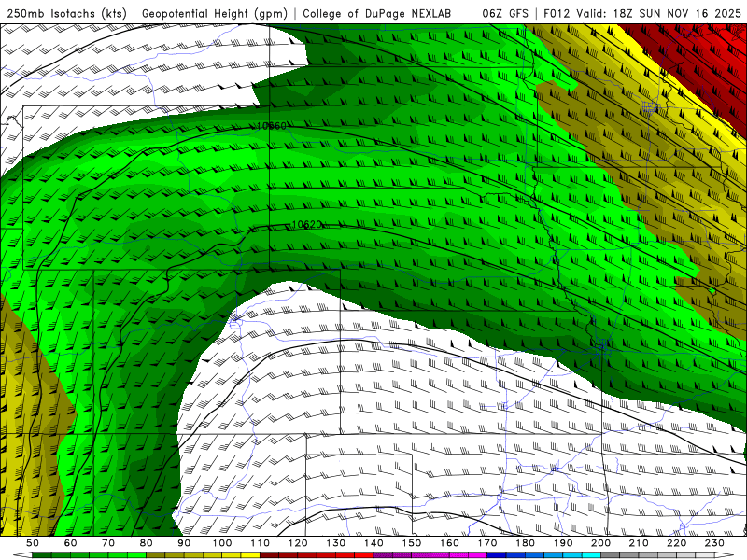Viewport: 747px width, 560px height.
Task: Click the 80 value on the color scale
Action: [146, 543]
